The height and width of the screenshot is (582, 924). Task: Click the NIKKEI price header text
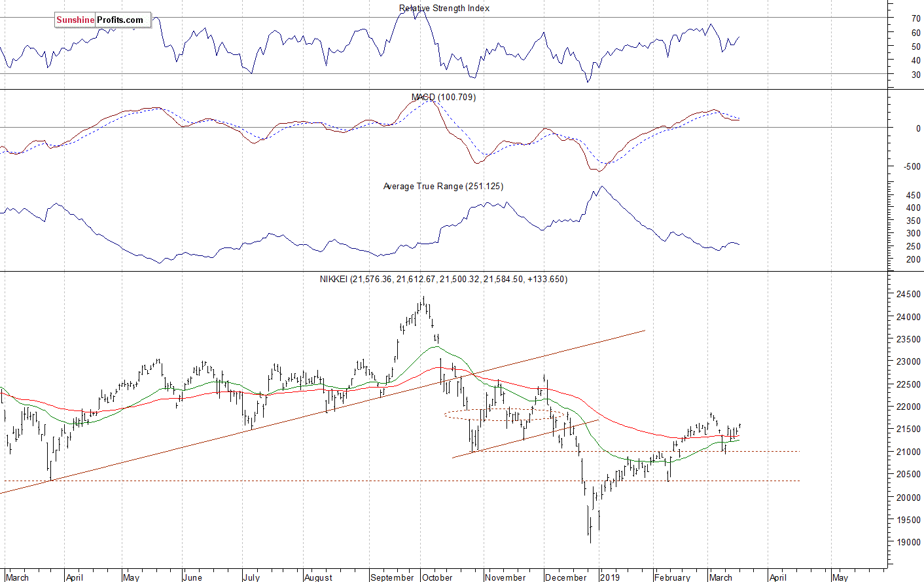[x=443, y=279]
